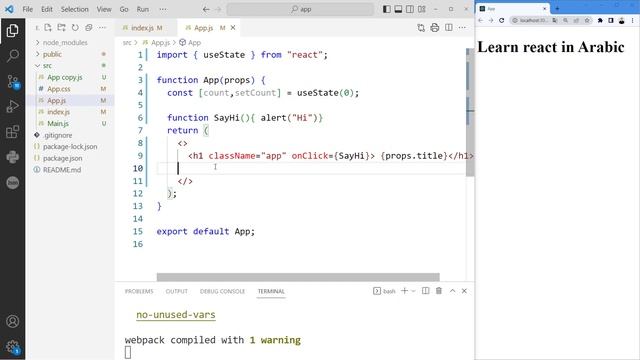Kill the terminal with trash icon

(x=439, y=291)
